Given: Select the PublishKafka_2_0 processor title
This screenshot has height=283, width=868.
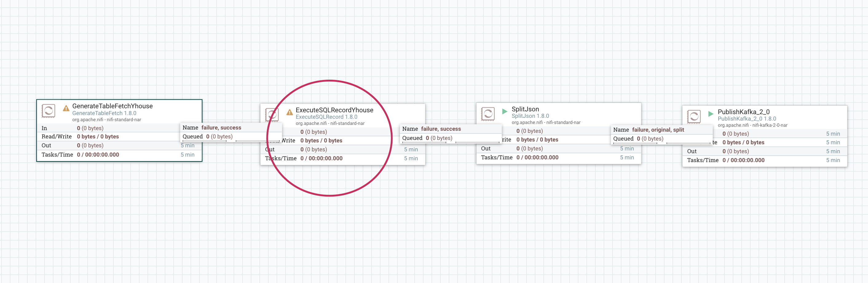Looking at the screenshot, I should 744,112.
